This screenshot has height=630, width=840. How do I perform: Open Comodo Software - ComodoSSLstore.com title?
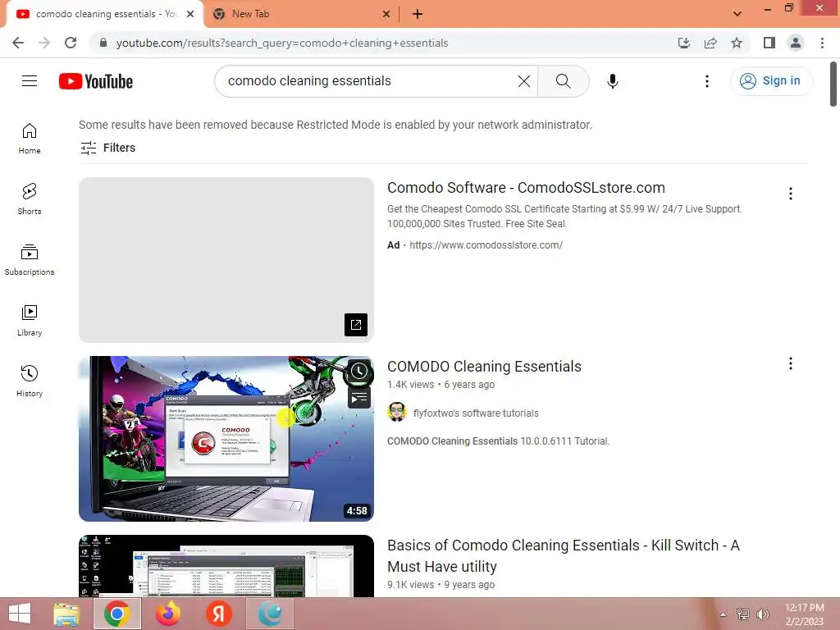click(x=526, y=188)
